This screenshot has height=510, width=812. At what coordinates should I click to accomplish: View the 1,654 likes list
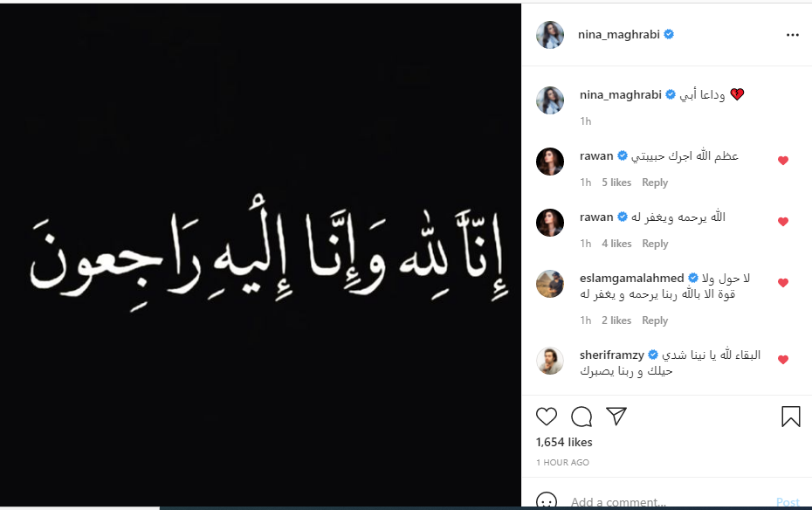(564, 442)
